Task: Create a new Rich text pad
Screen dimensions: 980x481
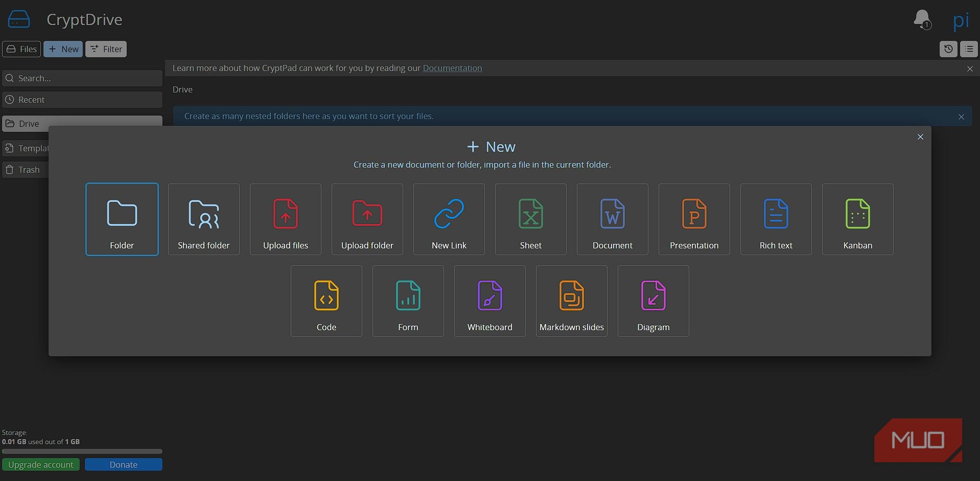Action: (x=776, y=219)
